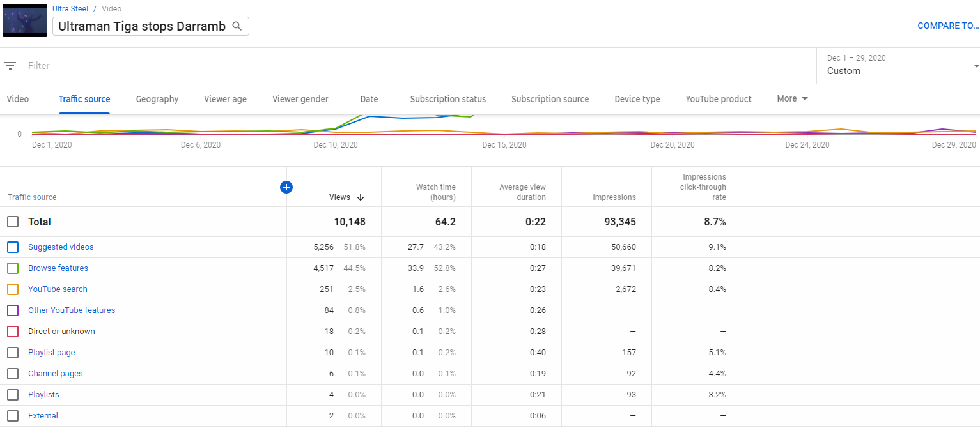The width and height of the screenshot is (980, 428).
Task: Click the Views sort descending arrow
Action: [x=361, y=197]
